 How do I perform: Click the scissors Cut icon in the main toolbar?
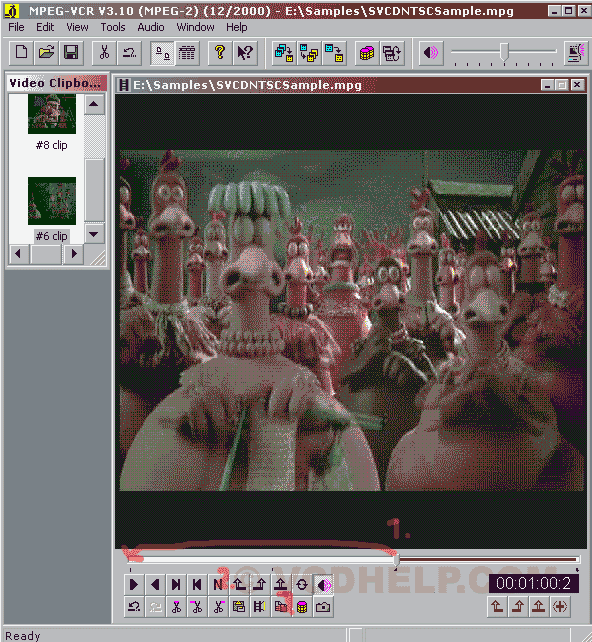[x=104, y=53]
